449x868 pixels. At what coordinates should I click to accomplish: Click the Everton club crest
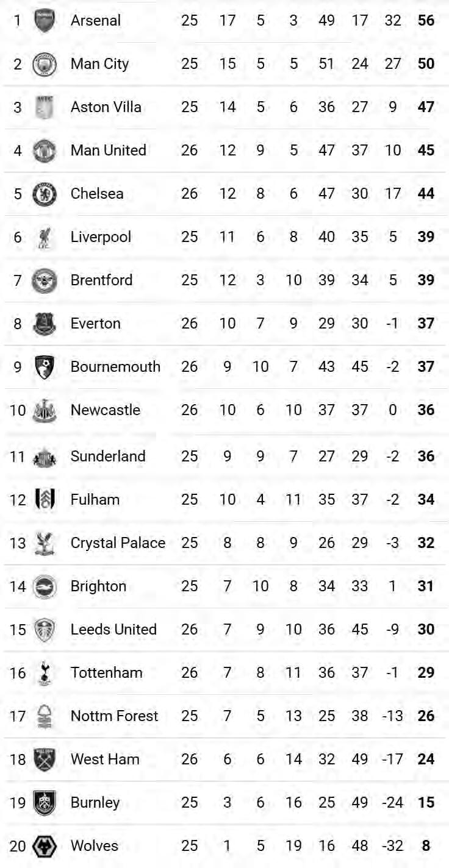click(x=45, y=324)
